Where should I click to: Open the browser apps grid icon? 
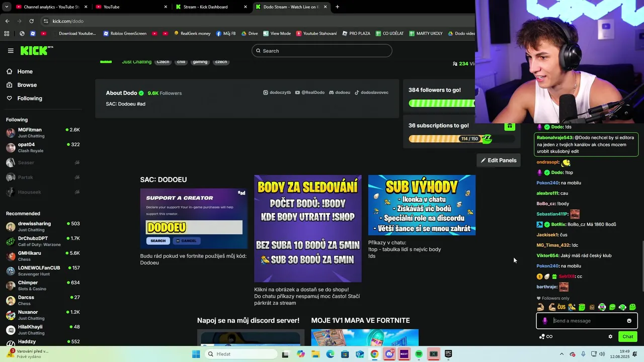pos(7,34)
